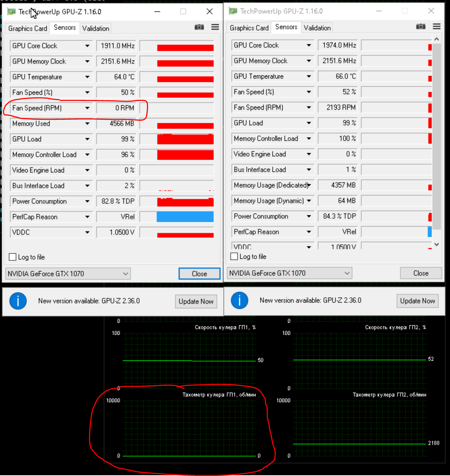
Task: Click the PerfCap Reason blue VRel bar
Action: [x=185, y=217]
